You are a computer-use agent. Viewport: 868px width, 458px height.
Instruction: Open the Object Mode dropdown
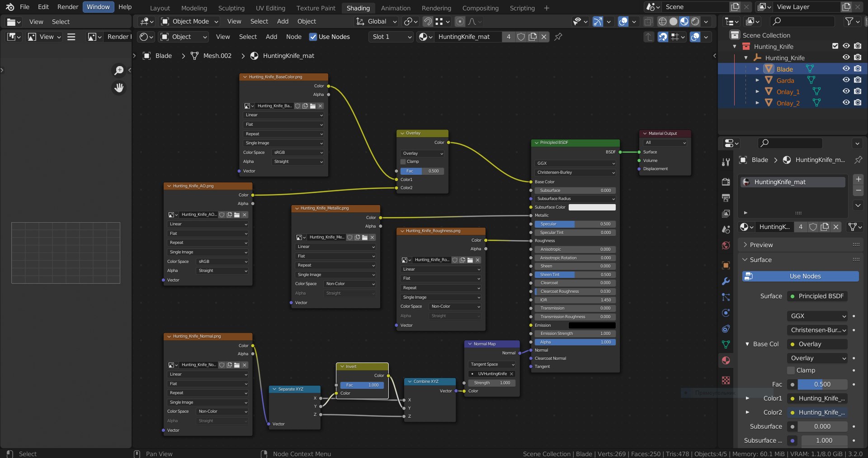coord(190,21)
